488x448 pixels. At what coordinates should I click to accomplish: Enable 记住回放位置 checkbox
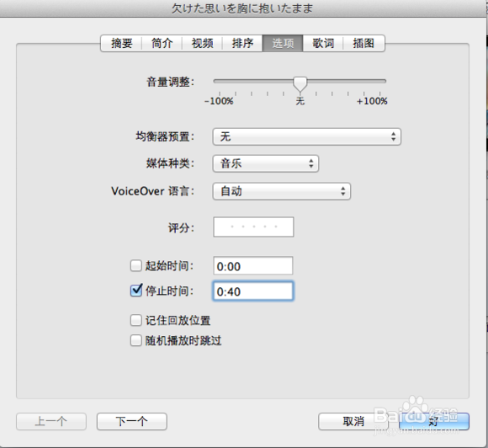coord(136,320)
